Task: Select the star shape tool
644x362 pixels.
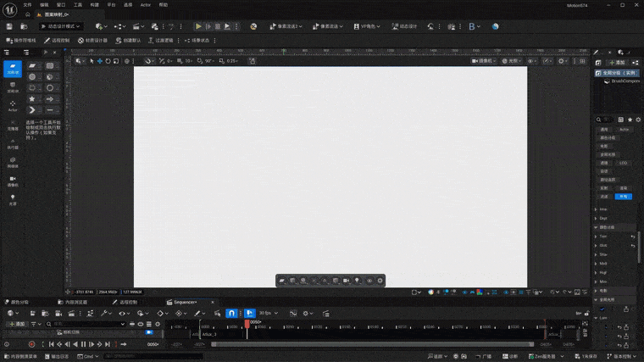Action: (x=32, y=99)
